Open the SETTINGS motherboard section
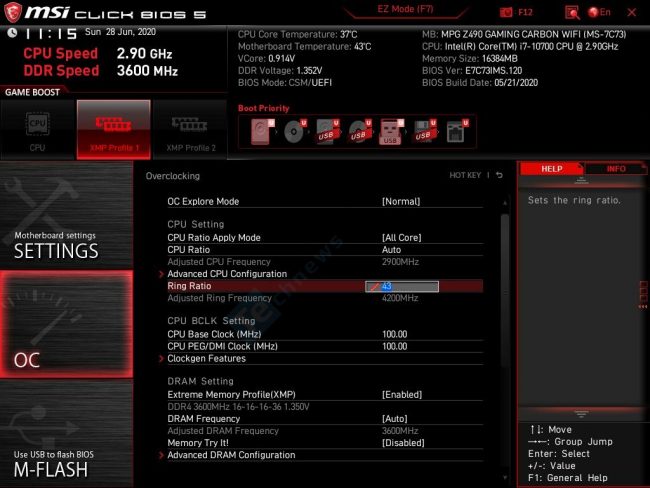This screenshot has height=488, width=650. (x=66, y=214)
